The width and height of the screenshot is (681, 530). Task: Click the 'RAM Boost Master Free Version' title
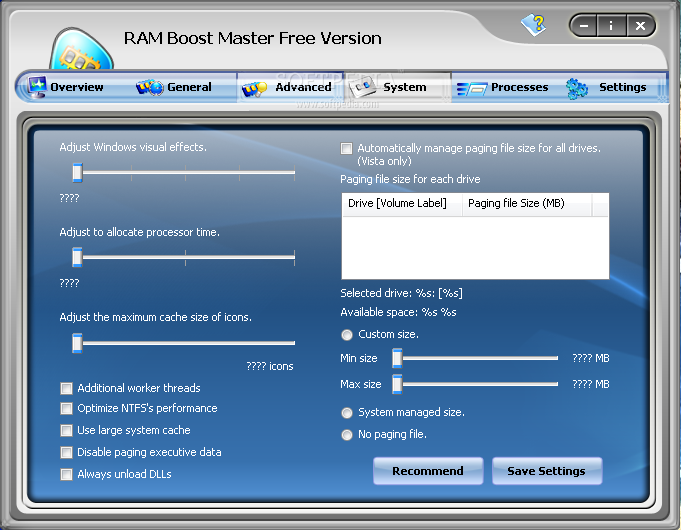coord(253,39)
